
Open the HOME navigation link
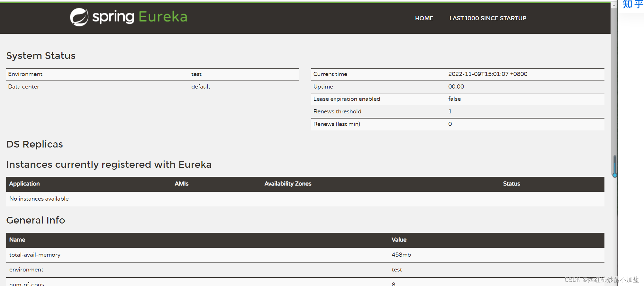(x=424, y=18)
